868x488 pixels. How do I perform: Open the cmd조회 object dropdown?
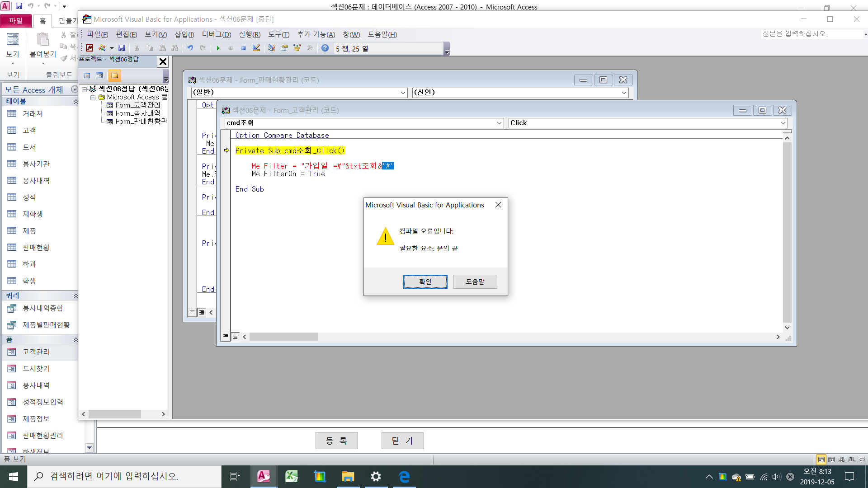[499, 123]
